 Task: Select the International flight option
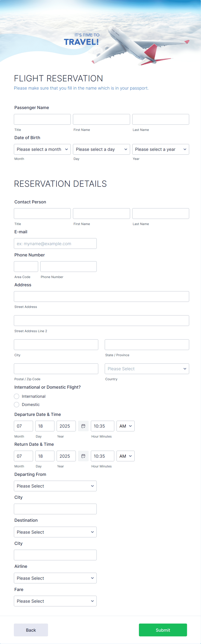tap(16, 396)
